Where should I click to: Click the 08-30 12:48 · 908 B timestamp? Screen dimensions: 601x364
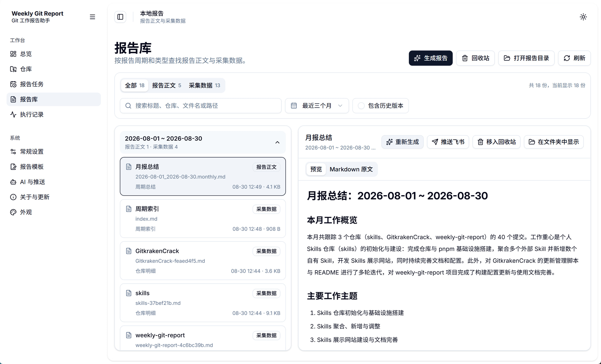(256, 229)
